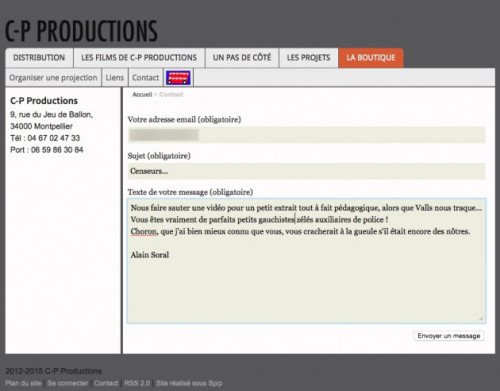500x391 pixels.
Task: Focus the email address input field
Action: click(306, 135)
